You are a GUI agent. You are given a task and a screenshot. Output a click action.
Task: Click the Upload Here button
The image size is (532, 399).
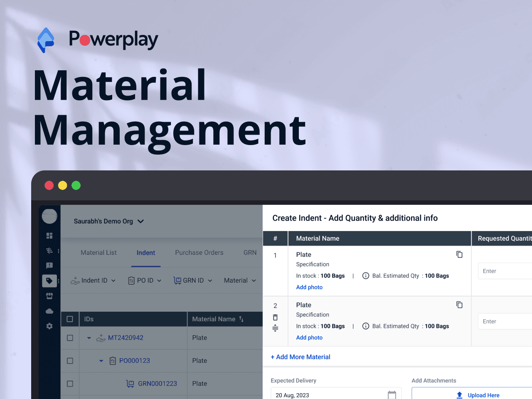click(x=472, y=394)
